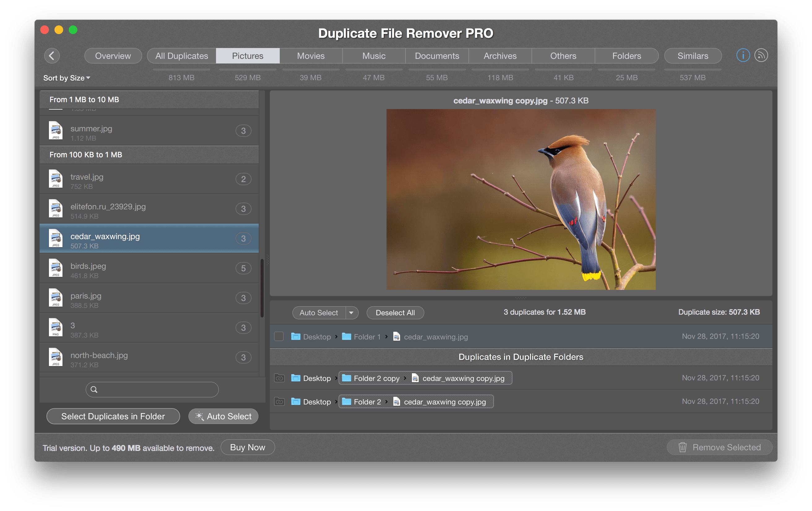Click Remove Selected
The image size is (812, 511).
pos(719,447)
